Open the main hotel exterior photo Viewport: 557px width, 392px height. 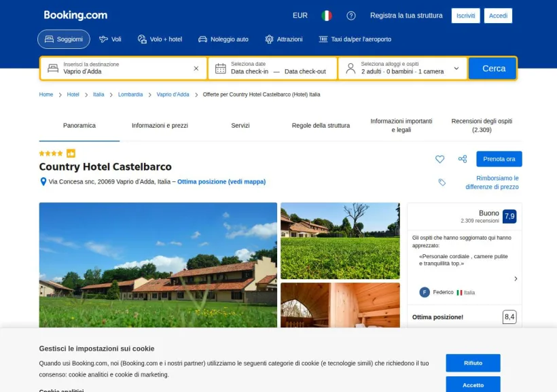coord(158,265)
